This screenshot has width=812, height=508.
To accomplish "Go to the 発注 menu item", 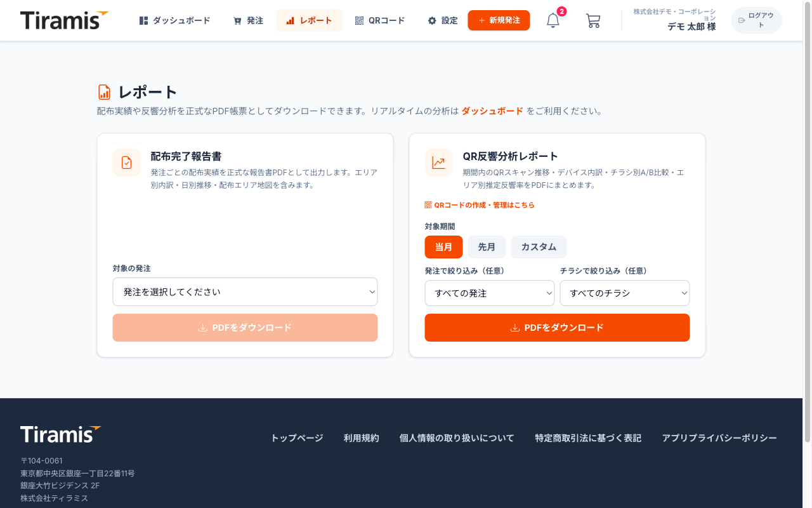I will [x=248, y=20].
